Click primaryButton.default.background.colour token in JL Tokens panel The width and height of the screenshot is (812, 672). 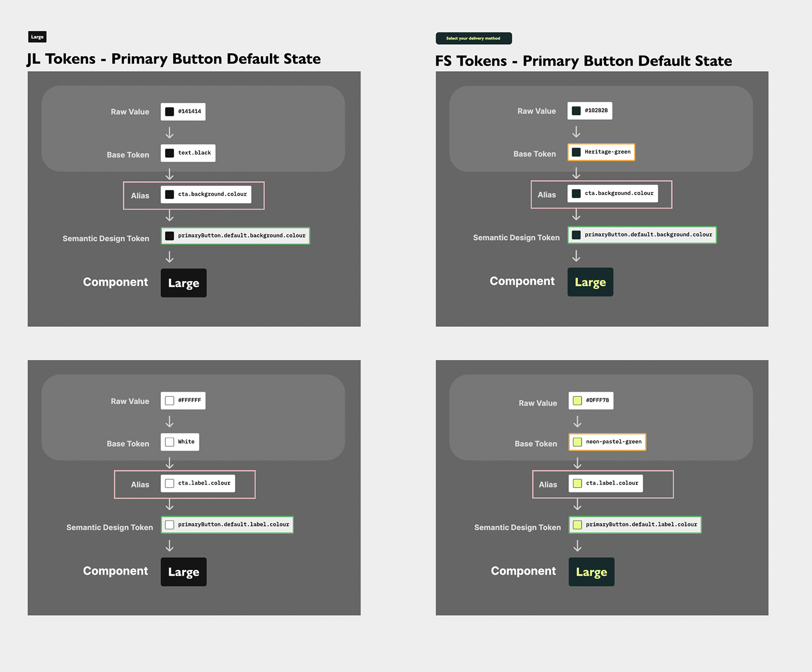pyautogui.click(x=235, y=236)
